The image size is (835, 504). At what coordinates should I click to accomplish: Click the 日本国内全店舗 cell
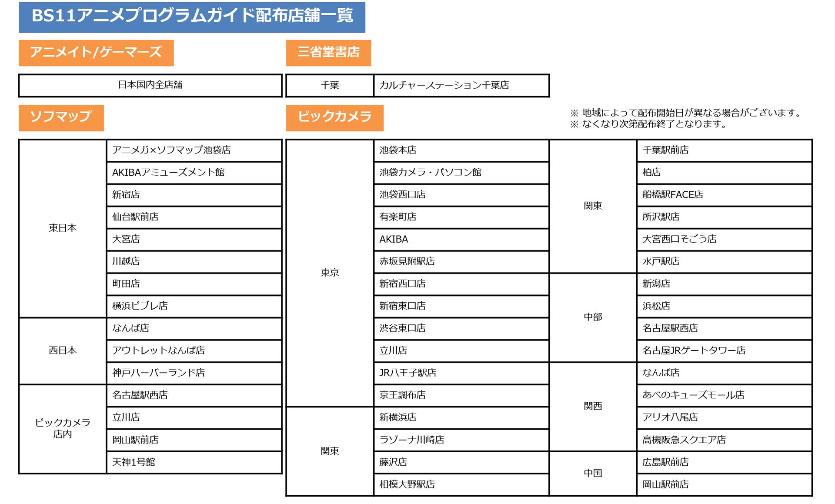click(x=150, y=85)
